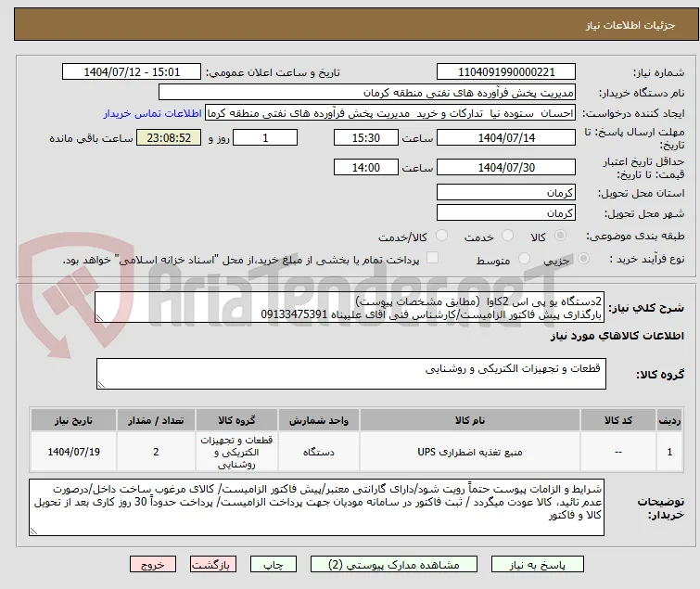Click the جزئیات اطلاعات نیاز header title
This screenshot has height=589, width=700.
coord(630,25)
